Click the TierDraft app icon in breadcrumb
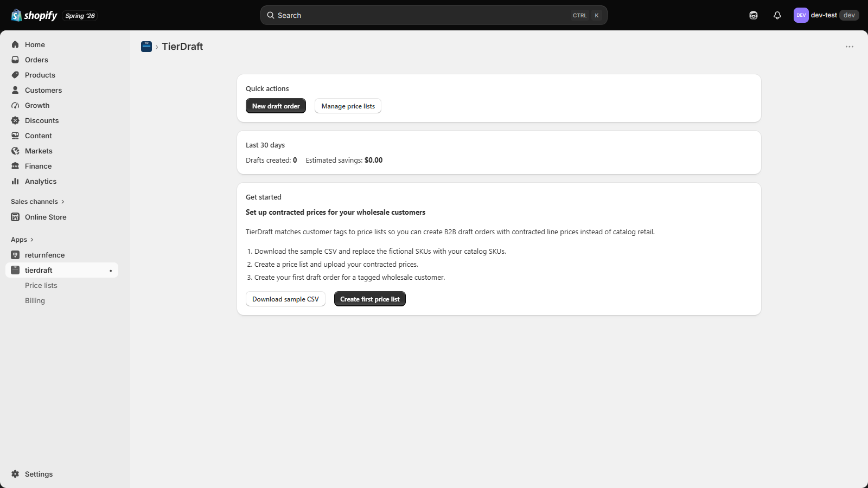868x488 pixels. [146, 47]
